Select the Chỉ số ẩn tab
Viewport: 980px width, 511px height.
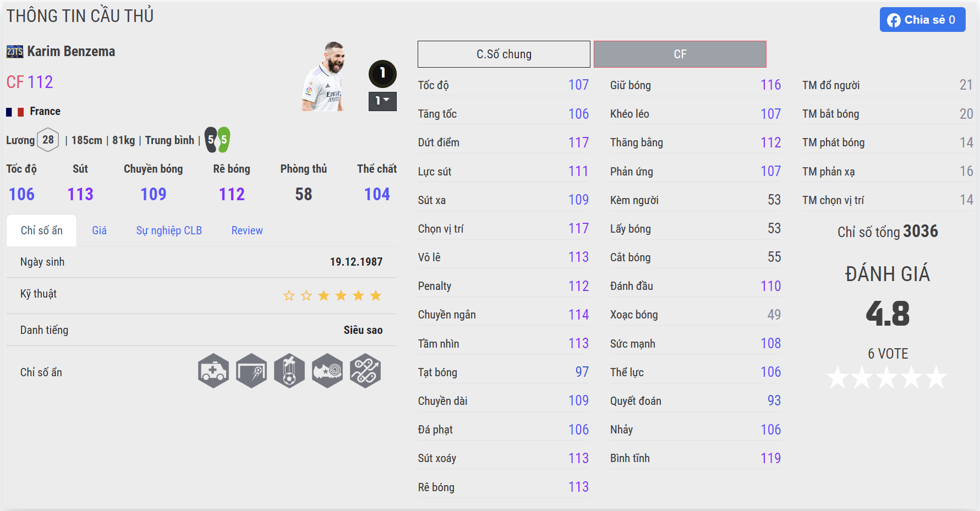tap(42, 230)
